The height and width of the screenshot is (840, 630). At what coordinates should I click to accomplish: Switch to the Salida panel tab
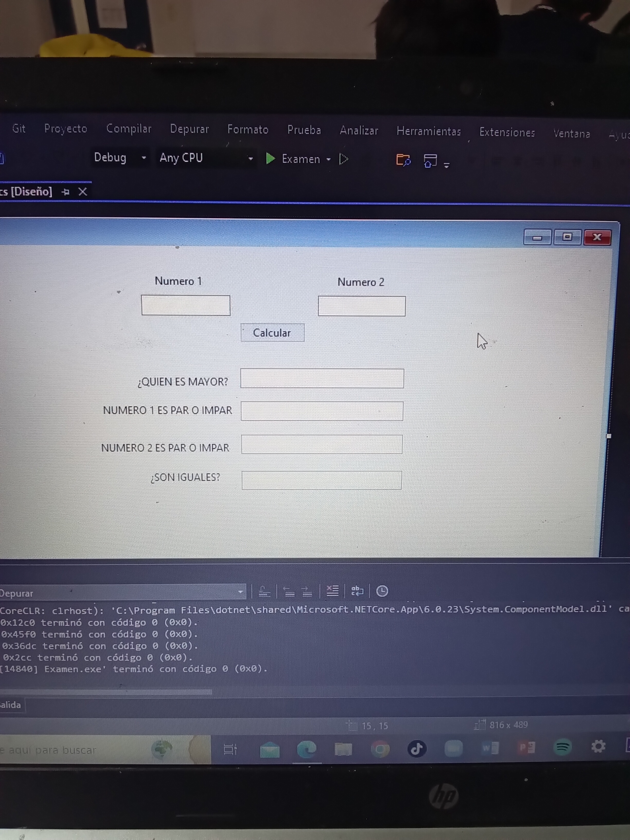pyautogui.click(x=11, y=705)
